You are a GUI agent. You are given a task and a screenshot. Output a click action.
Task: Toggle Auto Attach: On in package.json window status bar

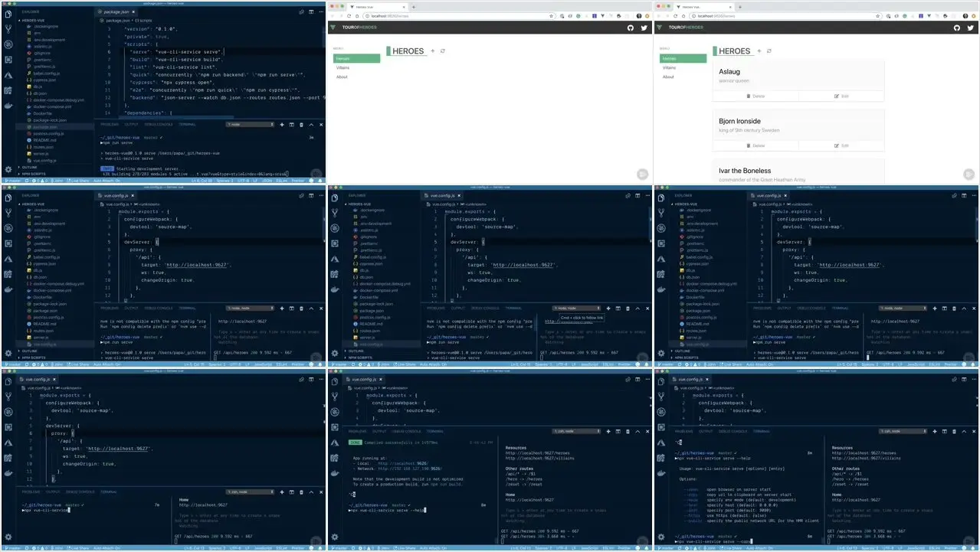(107, 181)
